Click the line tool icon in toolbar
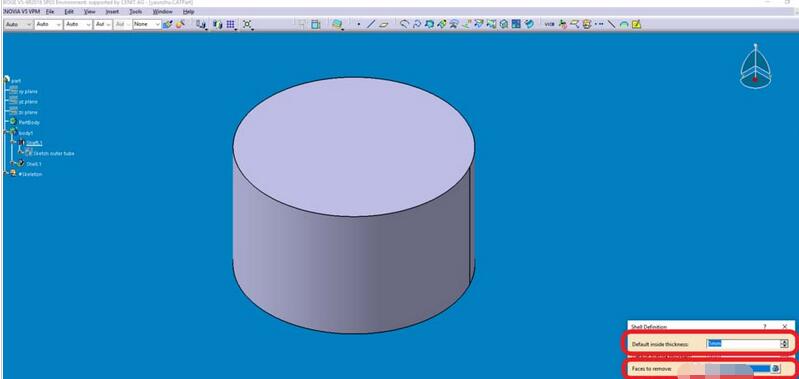 [x=371, y=24]
